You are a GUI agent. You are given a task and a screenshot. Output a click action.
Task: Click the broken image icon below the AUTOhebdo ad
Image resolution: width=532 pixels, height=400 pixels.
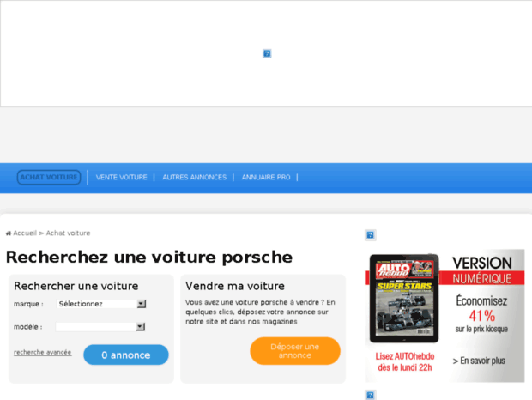pos(370,395)
